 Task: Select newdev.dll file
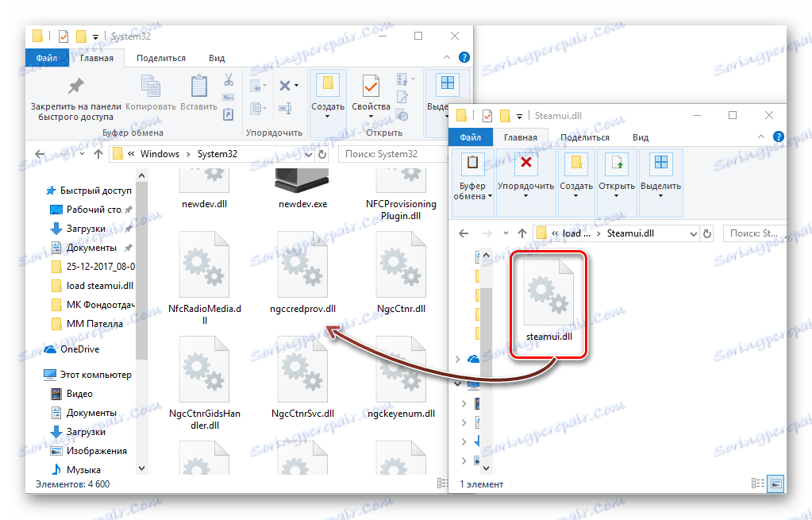coord(205,189)
